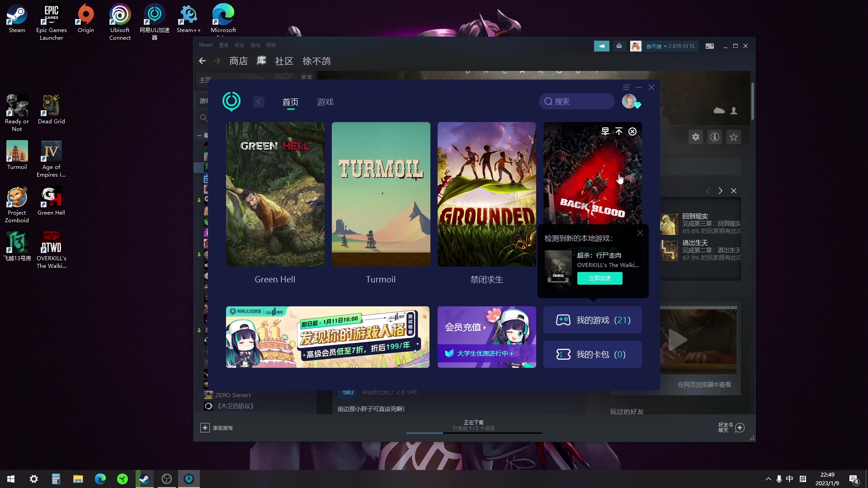Add game to favorites star icon
The image size is (868, 488).
(734, 137)
